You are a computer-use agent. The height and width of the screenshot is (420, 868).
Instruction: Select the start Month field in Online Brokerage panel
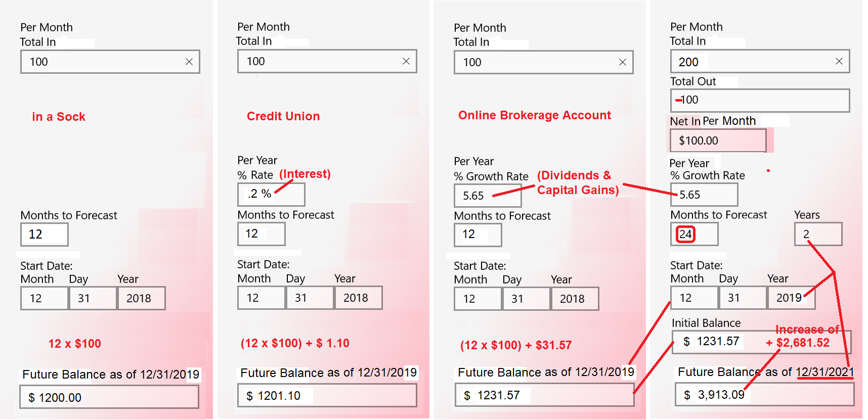point(478,299)
